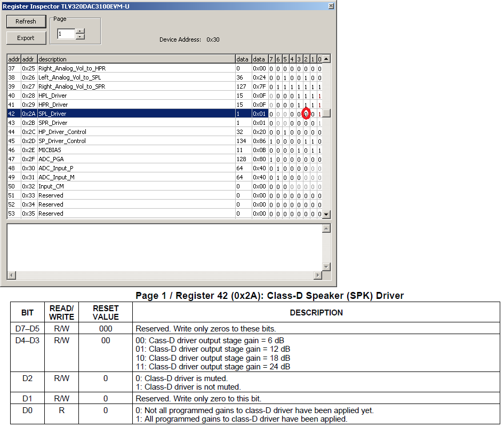Select the ADC_Input_M register row
The width and height of the screenshot is (504, 435).
tap(165, 177)
